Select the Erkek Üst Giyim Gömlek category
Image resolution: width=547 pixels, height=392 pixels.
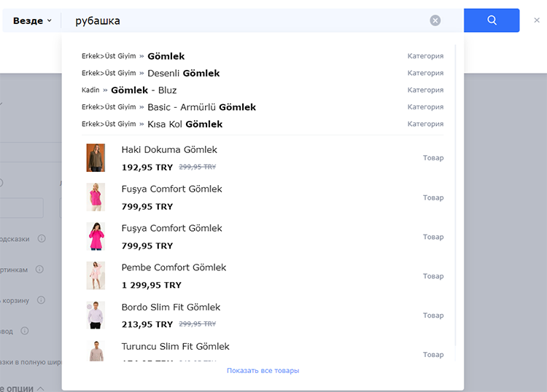tap(166, 56)
